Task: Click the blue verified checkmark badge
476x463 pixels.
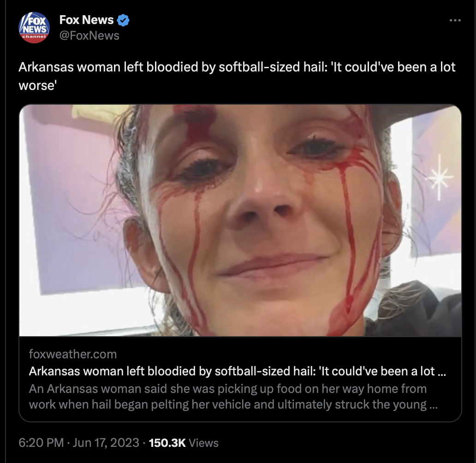Action: pyautogui.click(x=123, y=20)
